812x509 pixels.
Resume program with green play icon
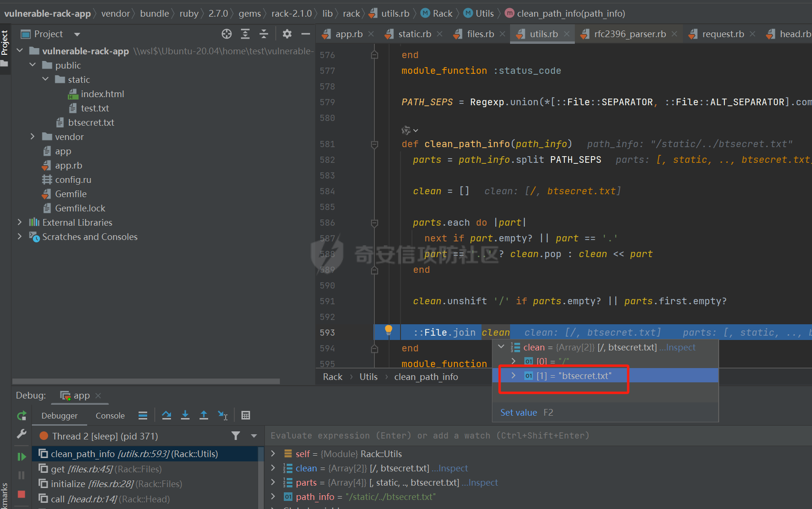tap(21, 457)
